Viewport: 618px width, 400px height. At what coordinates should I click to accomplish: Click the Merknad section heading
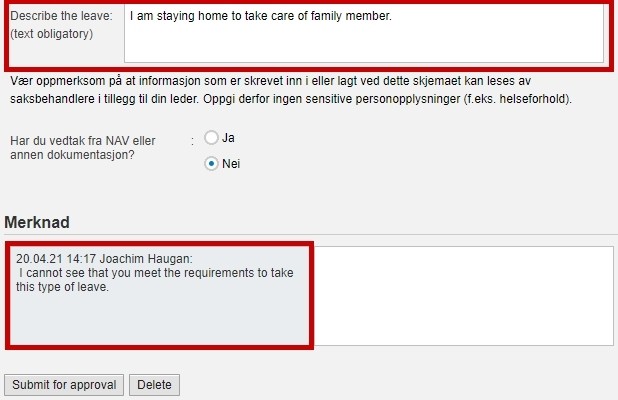(x=37, y=222)
